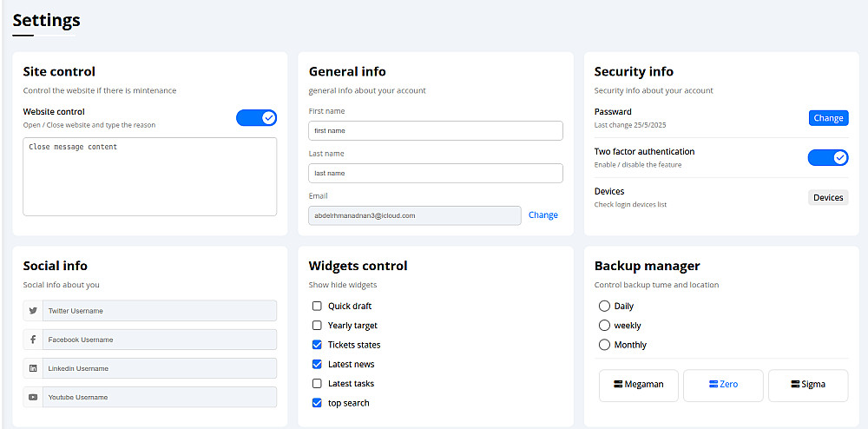868x429 pixels.
Task: Click the Change link beside Email
Action: point(543,215)
